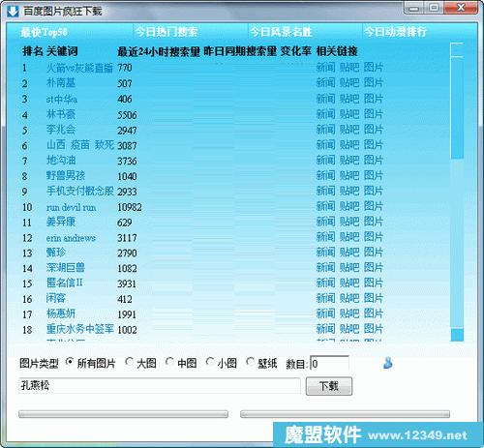Click 贴吧 link in the 李兆会 row
Screen dimensions: 484x448
click(x=349, y=130)
